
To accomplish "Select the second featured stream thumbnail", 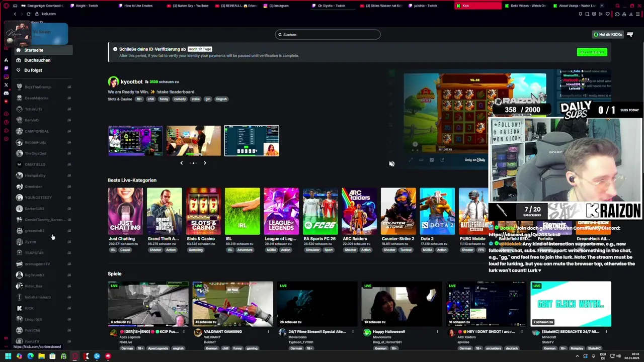I will [194, 141].
